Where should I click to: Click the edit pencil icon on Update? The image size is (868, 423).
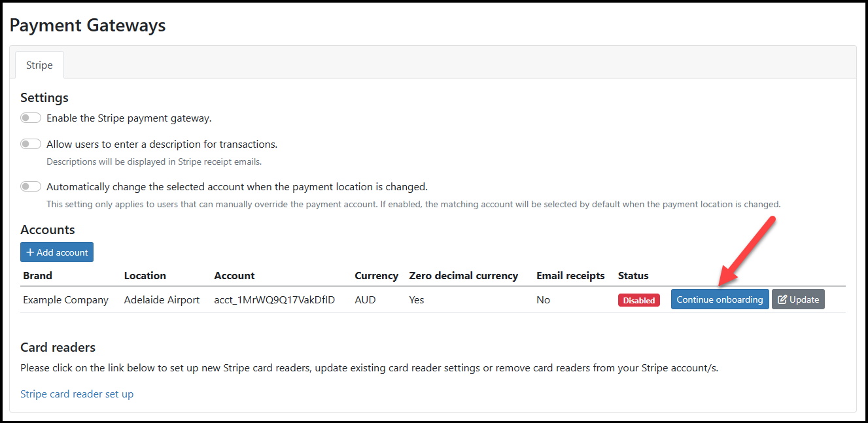click(782, 299)
